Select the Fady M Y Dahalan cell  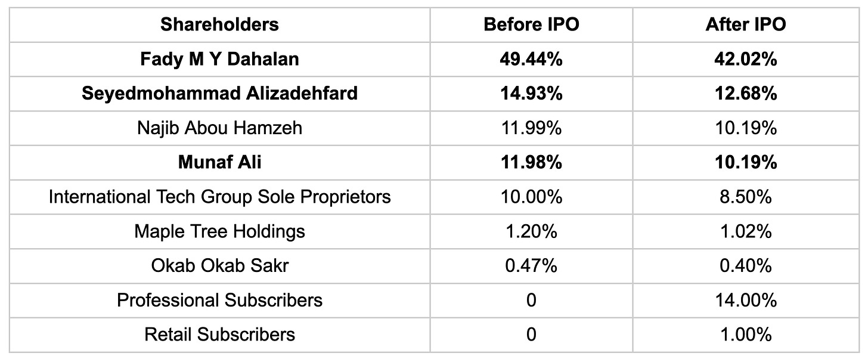point(219,59)
